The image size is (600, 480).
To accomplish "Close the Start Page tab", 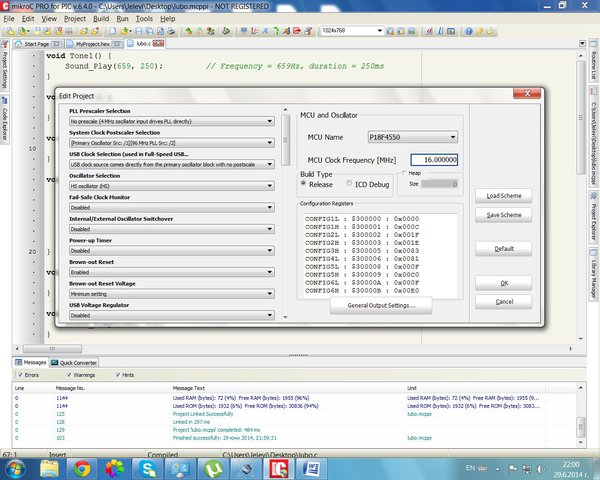I will coord(56,44).
